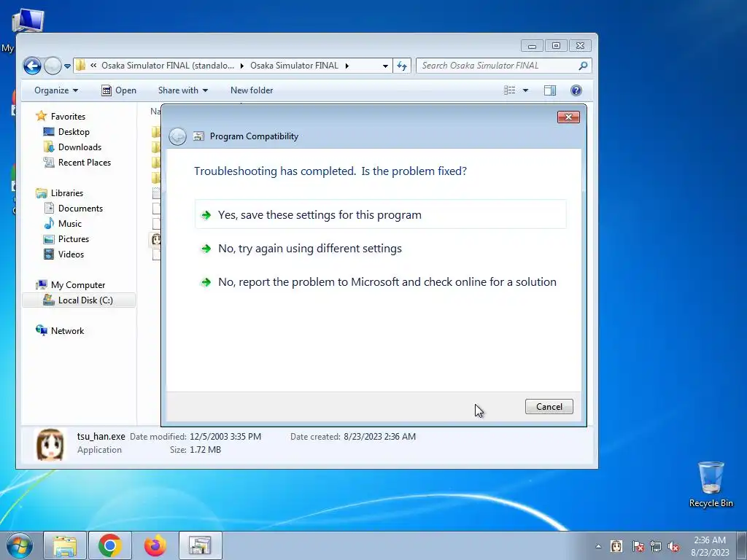Open the Share with menu

coord(183,90)
